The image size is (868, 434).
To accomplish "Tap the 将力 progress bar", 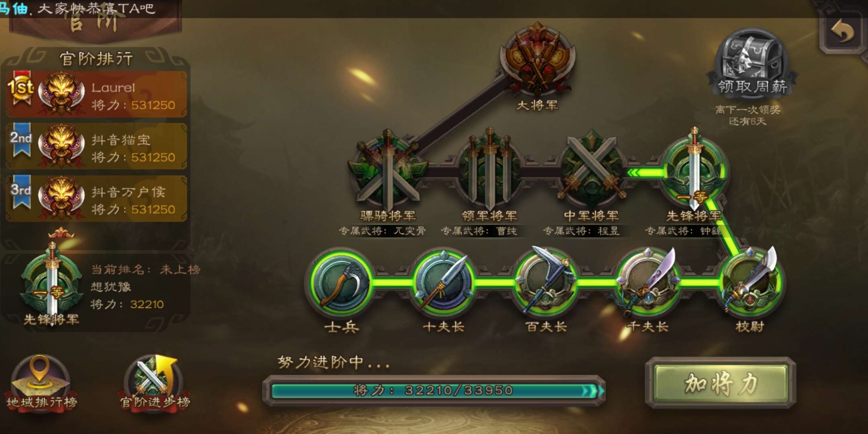I will coord(434,390).
